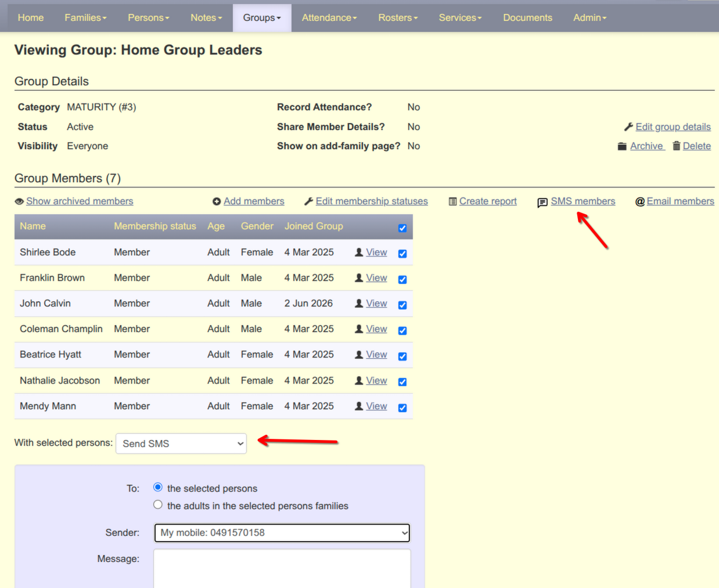Toggle the select-all checkbox in table header

pyautogui.click(x=402, y=228)
